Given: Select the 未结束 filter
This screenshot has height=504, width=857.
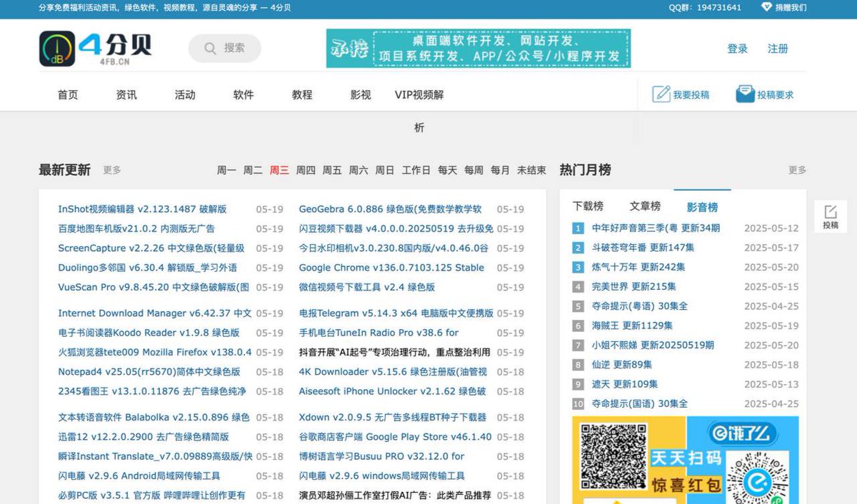Looking at the screenshot, I should 531,170.
